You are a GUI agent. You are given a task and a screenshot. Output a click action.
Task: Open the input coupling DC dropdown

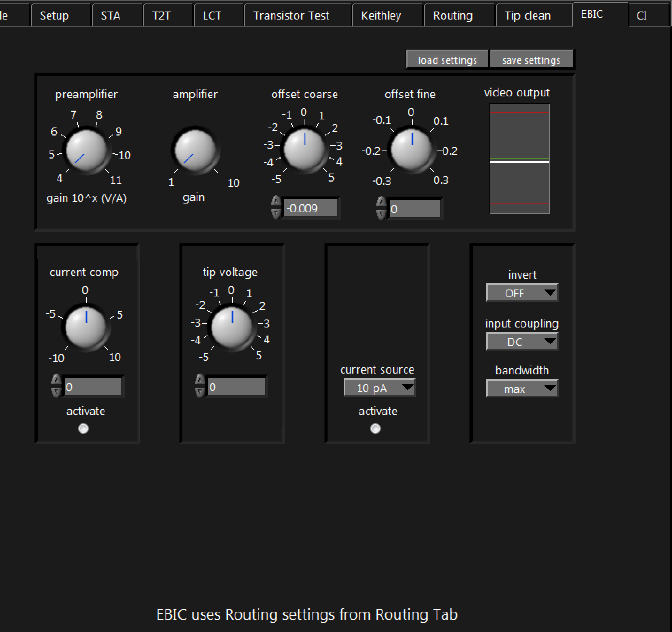coord(522,341)
